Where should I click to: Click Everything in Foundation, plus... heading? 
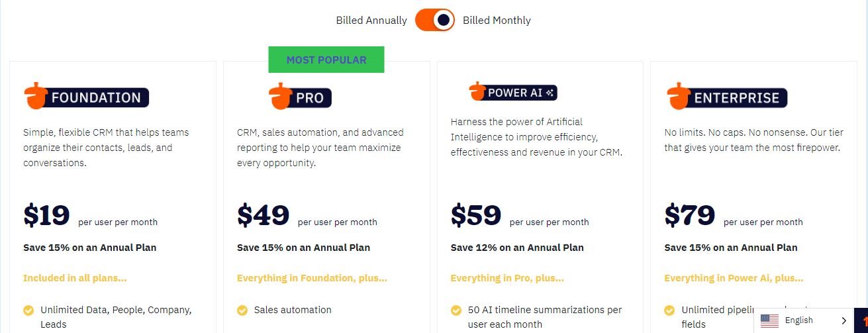(x=312, y=278)
